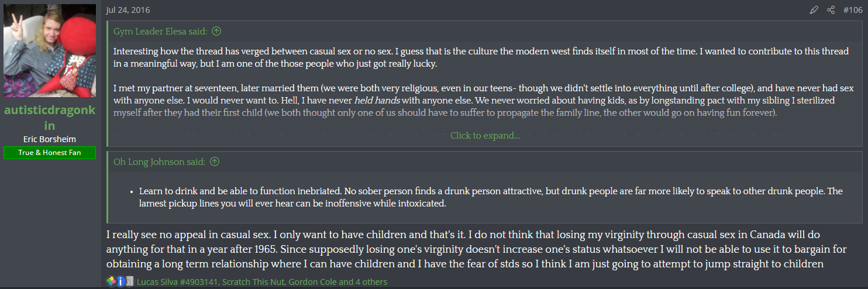Click the Eric Borsheim user title text

coord(50,139)
